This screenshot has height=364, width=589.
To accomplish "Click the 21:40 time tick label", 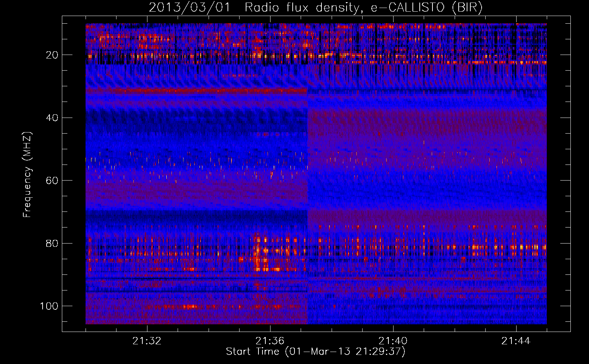I will (x=393, y=341).
